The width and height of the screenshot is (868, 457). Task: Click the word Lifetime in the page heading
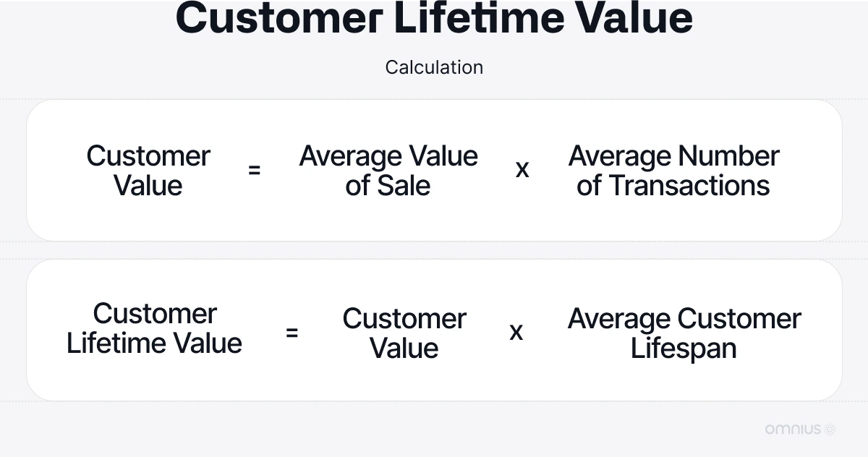tap(480, 18)
